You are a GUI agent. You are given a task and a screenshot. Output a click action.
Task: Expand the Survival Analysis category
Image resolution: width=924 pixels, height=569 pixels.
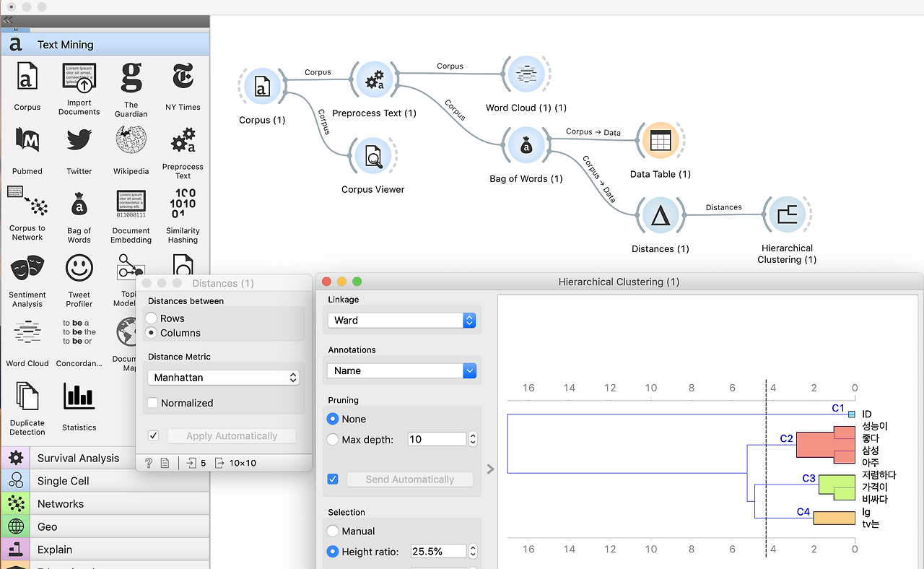(x=105, y=458)
